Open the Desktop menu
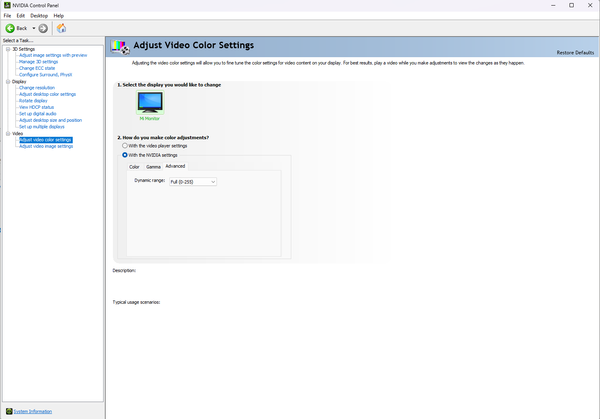The image size is (600, 419). click(x=38, y=16)
